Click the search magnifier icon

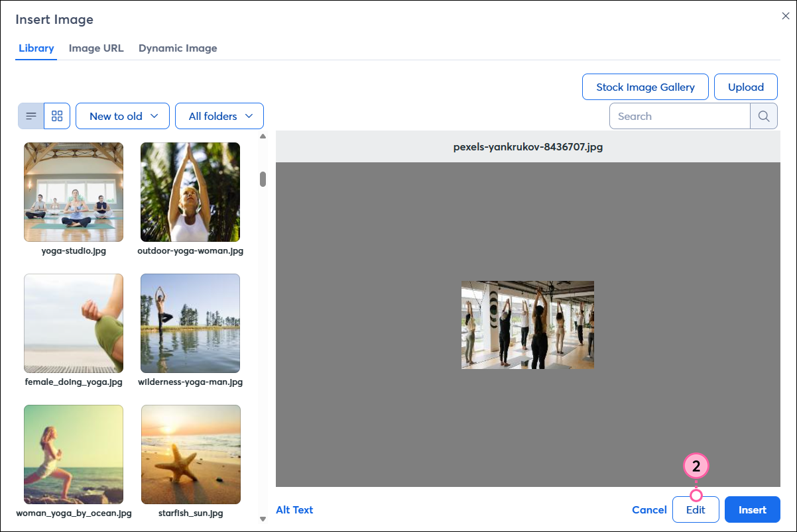763,116
